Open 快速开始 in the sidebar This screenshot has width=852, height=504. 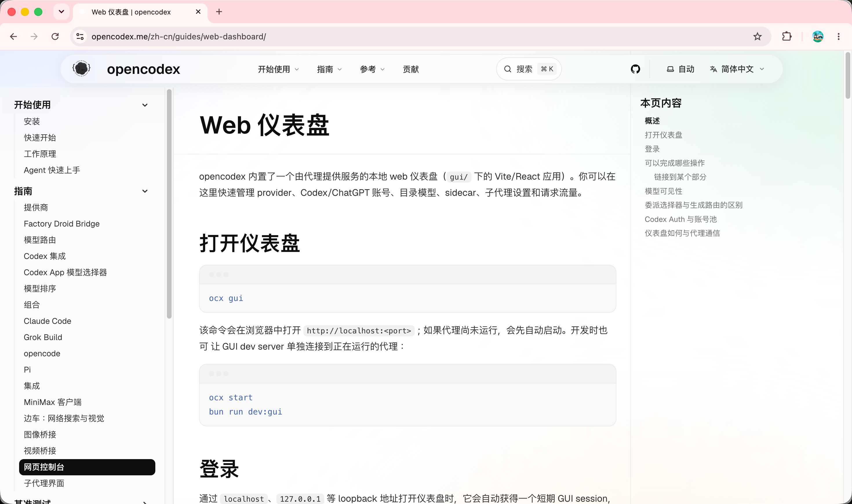click(x=40, y=138)
